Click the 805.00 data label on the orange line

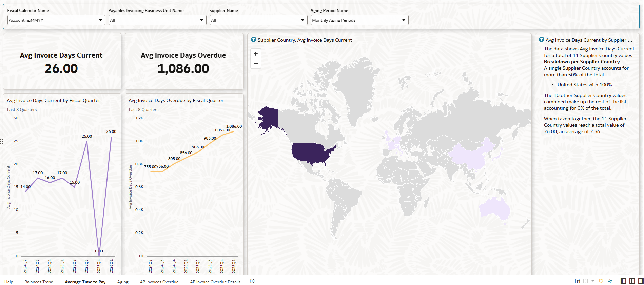coord(174,159)
